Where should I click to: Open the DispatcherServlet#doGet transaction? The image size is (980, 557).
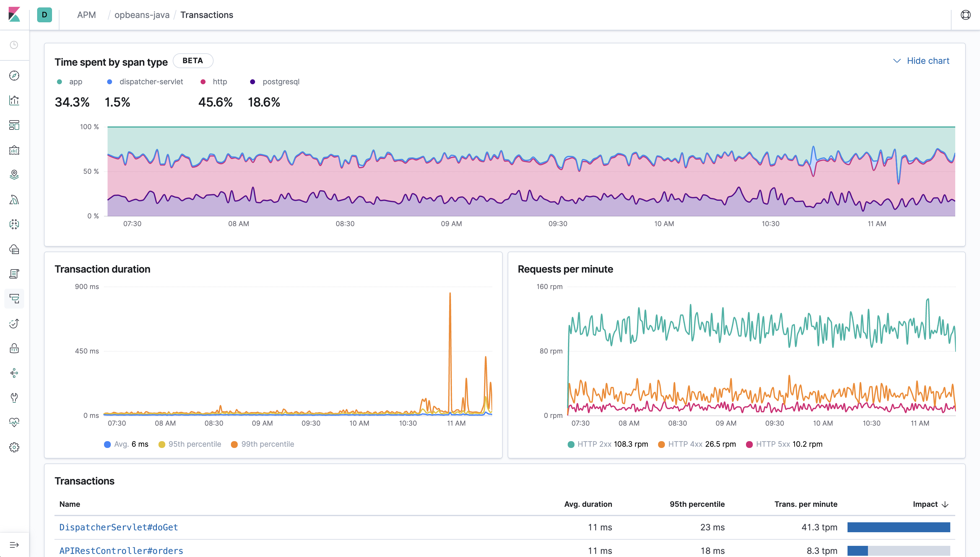pyautogui.click(x=119, y=527)
